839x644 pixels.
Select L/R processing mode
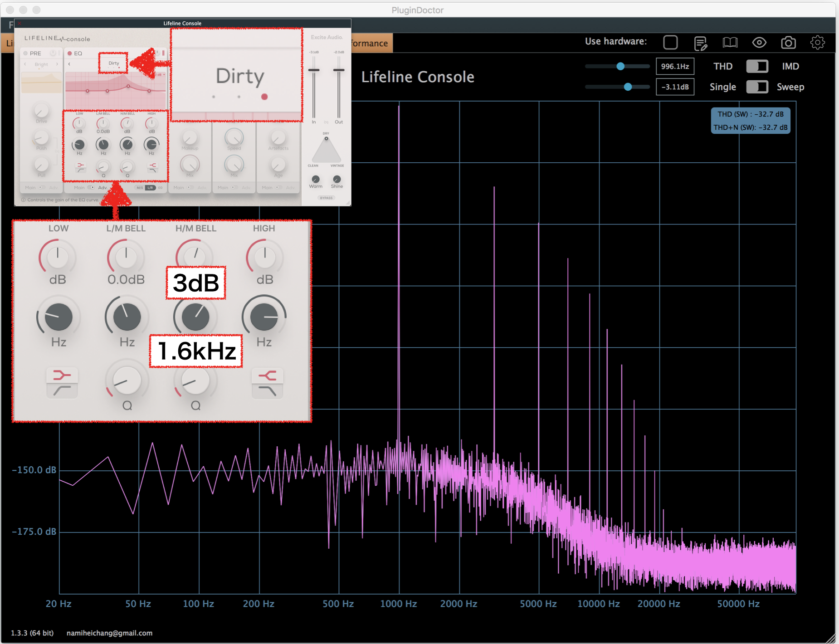(150, 188)
